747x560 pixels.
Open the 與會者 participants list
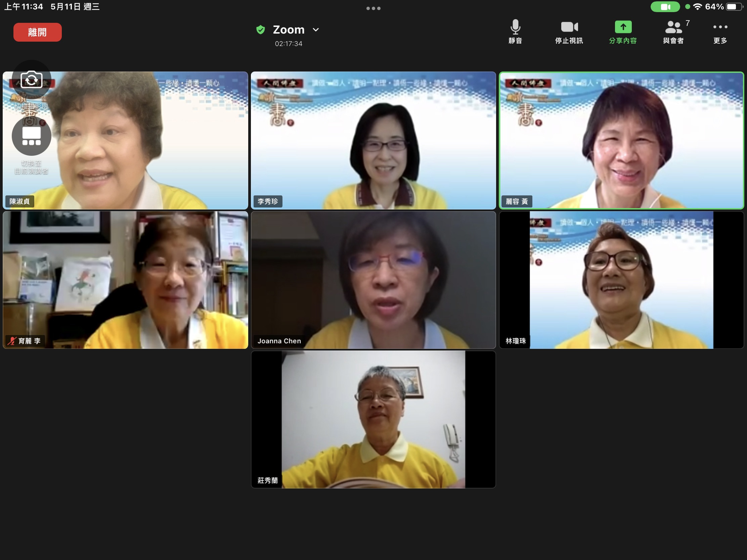673,27
